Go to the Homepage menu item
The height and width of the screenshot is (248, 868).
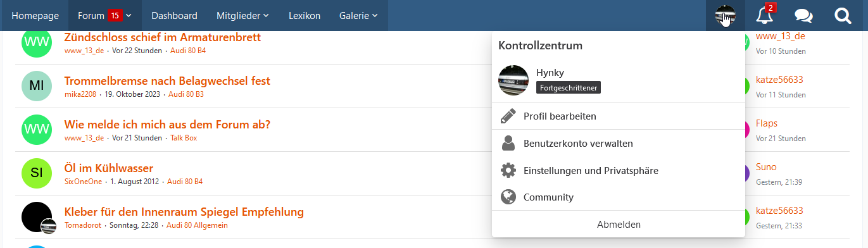pos(35,16)
